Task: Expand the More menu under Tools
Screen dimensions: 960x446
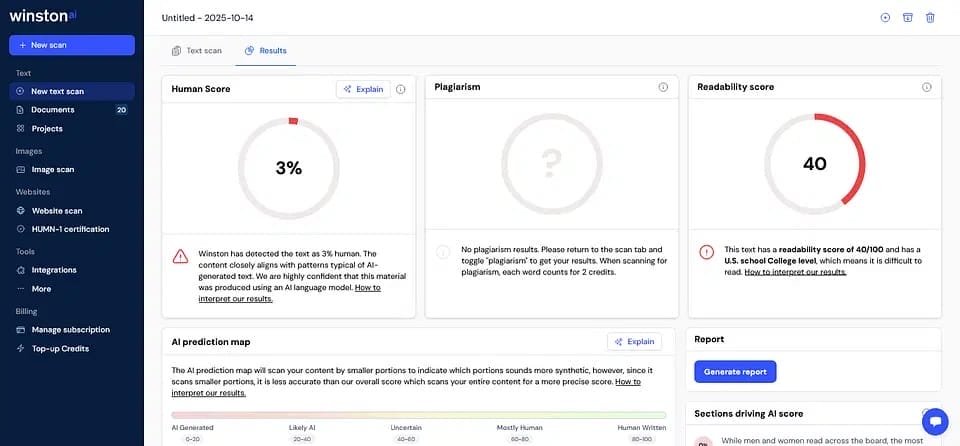Action: pos(41,289)
